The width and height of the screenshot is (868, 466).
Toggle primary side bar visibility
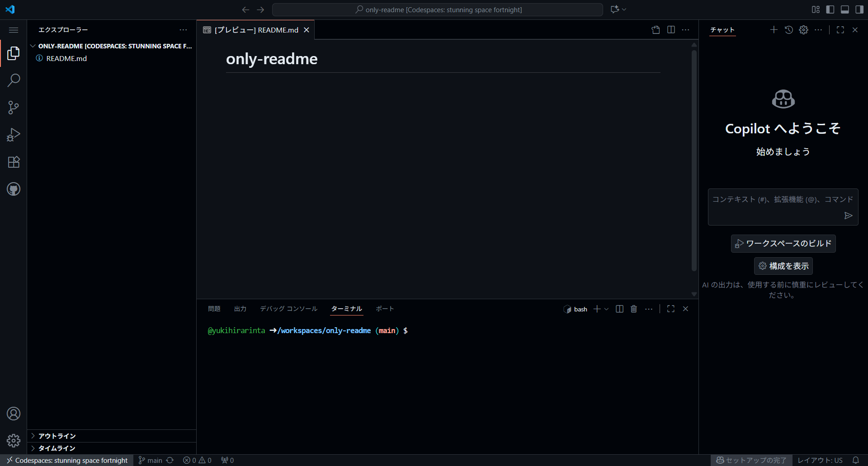click(x=830, y=9)
